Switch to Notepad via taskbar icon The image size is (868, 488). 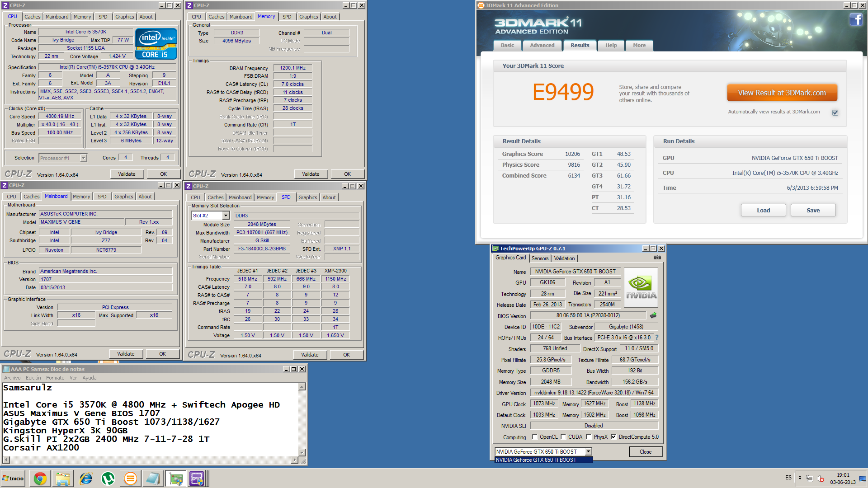(x=153, y=479)
